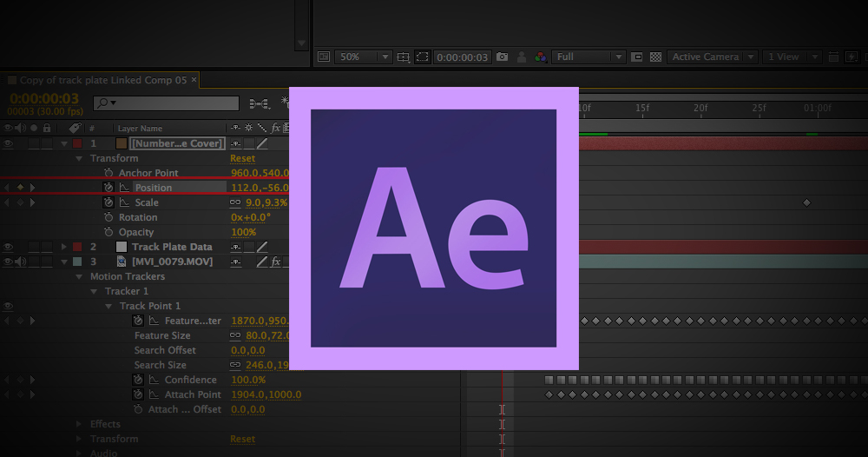Click the search magnifier in timeline search
The image size is (868, 457).
tap(103, 103)
